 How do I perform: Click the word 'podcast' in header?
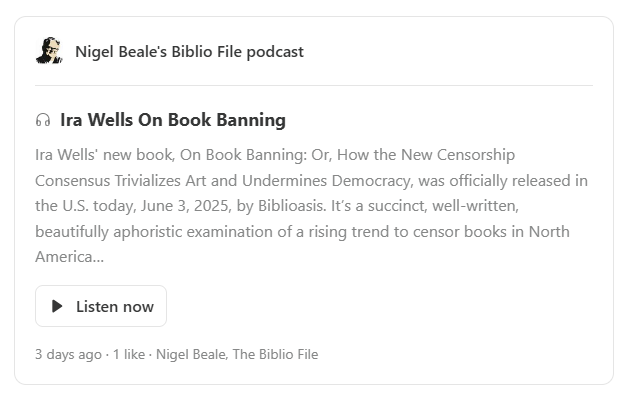[x=275, y=52]
